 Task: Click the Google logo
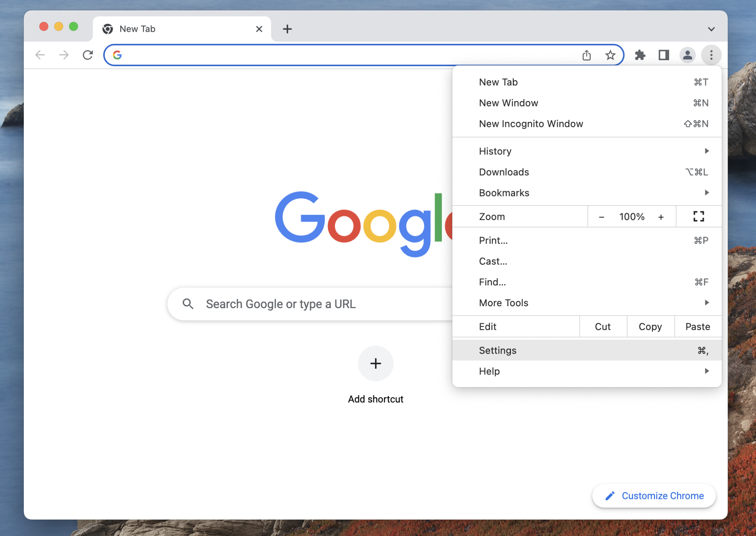[363, 224]
